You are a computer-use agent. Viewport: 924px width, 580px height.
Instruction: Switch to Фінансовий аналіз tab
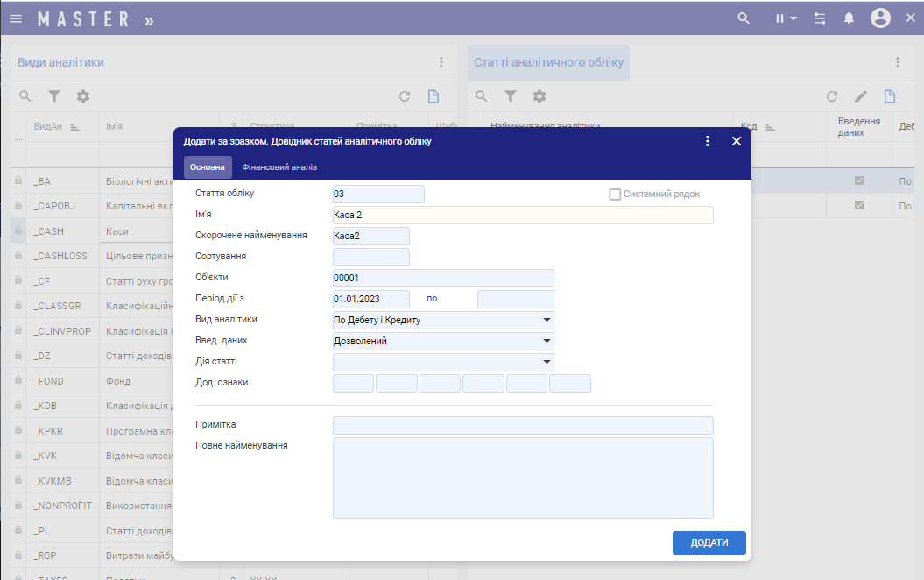(x=279, y=167)
